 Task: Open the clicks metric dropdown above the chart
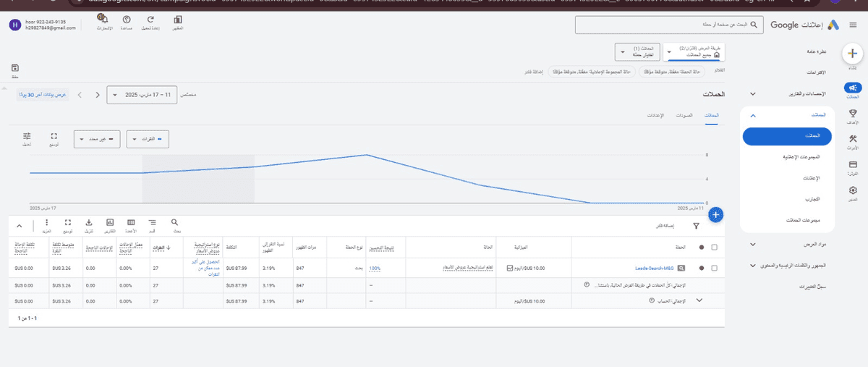(148, 139)
